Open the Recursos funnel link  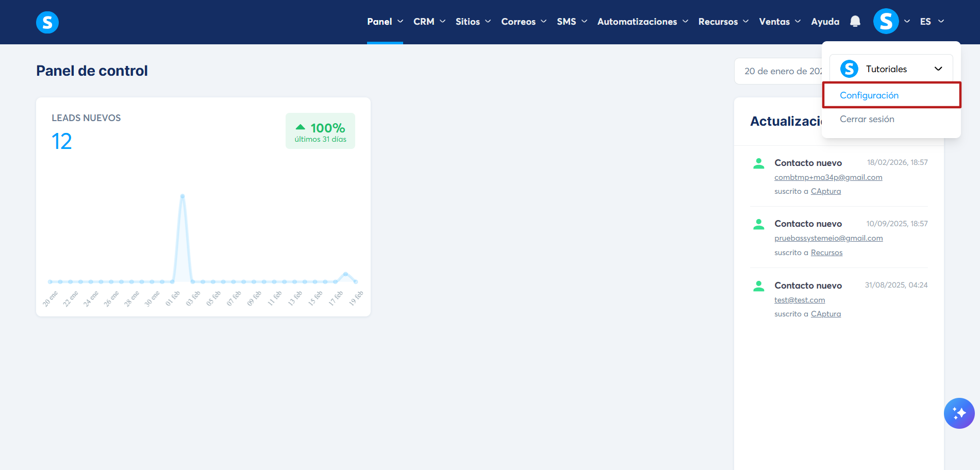point(826,253)
